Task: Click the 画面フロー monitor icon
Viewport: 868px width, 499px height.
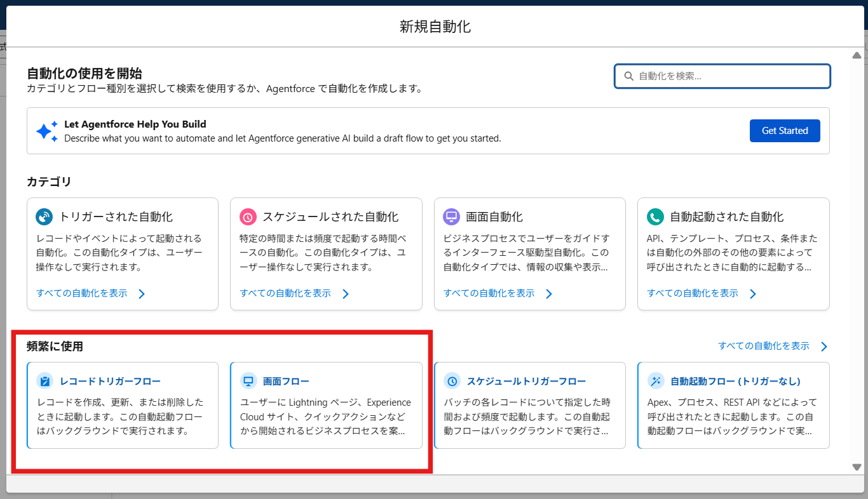Action: 248,381
